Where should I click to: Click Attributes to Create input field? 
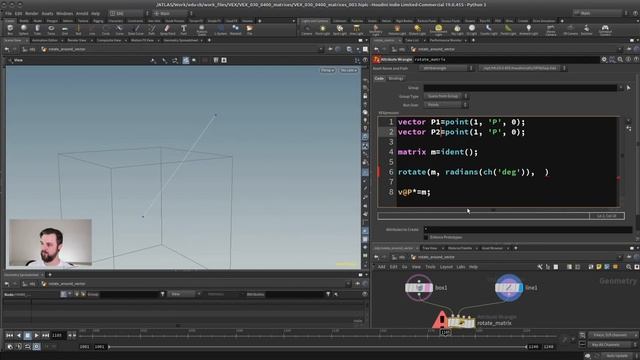coord(528,229)
